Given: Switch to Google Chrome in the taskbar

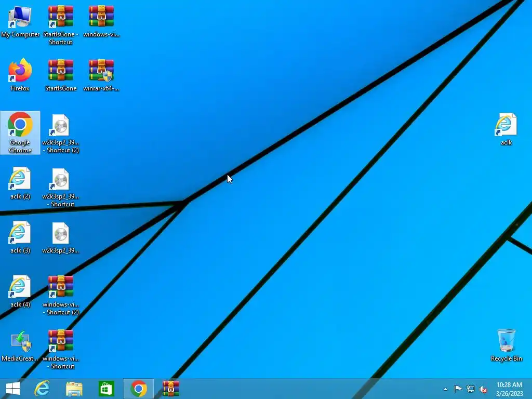Looking at the screenshot, I should 138,389.
